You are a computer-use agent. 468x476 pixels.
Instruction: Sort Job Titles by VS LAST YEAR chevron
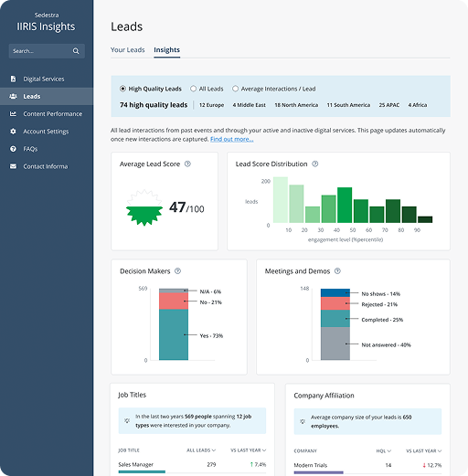tap(264, 450)
